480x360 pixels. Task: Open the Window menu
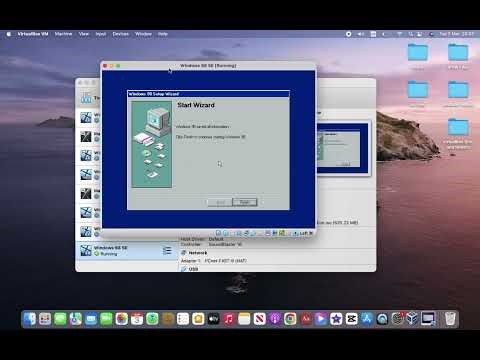pyautogui.click(x=143, y=34)
